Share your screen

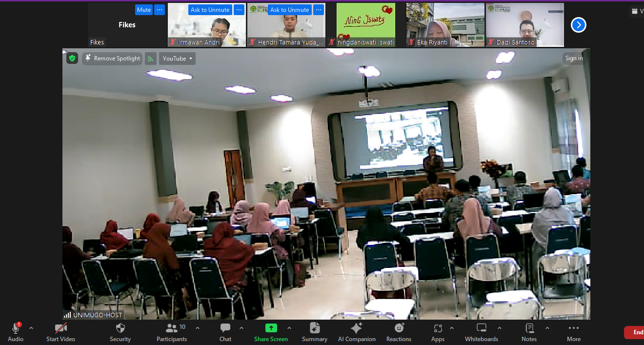(271, 328)
